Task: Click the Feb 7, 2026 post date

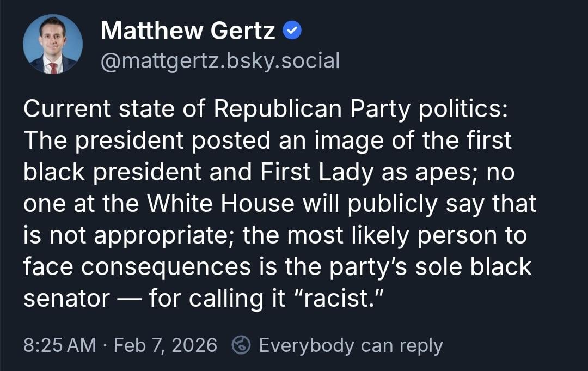Action: tap(164, 345)
